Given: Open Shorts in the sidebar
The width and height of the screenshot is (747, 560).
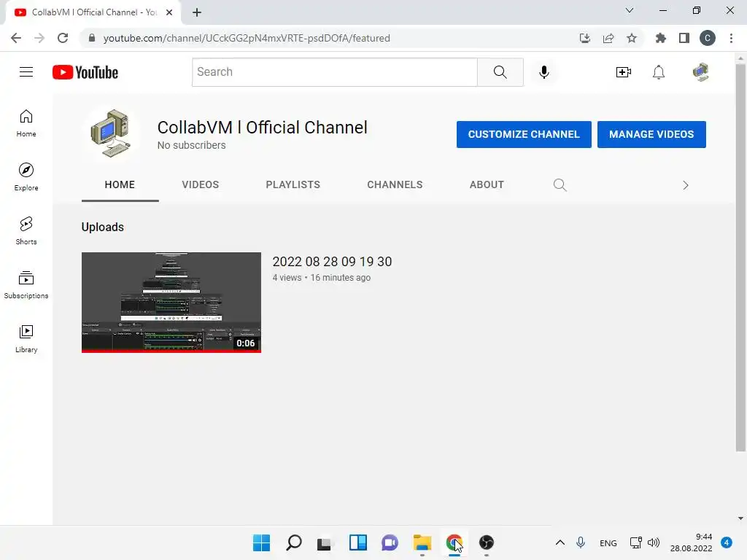Looking at the screenshot, I should click(26, 231).
